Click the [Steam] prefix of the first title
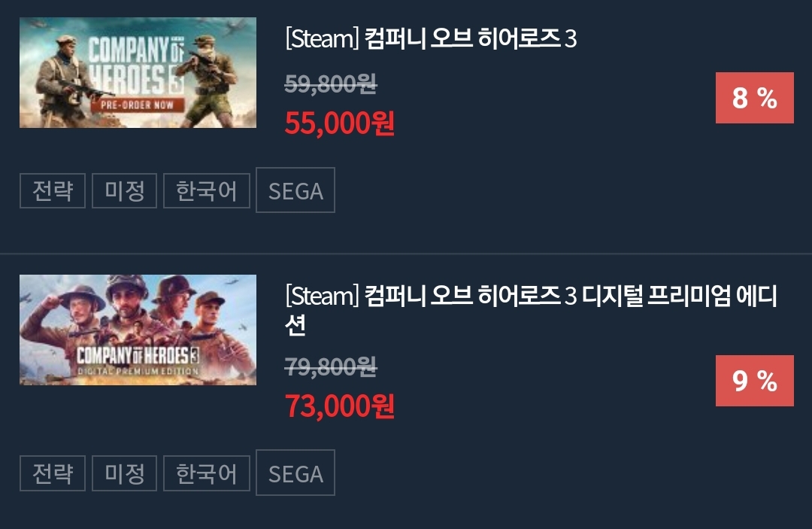812x529 pixels. tap(322, 39)
